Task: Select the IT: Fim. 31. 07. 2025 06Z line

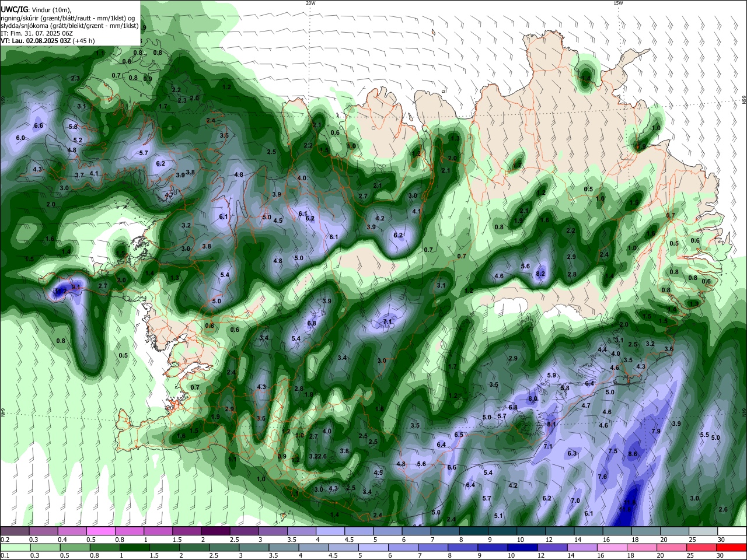Action: pos(36,33)
